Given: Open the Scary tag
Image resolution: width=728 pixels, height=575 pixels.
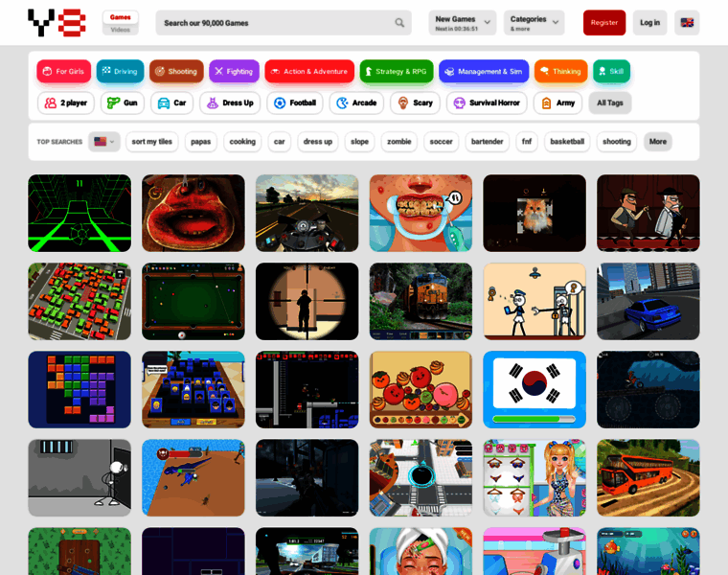Looking at the screenshot, I should pos(415,103).
